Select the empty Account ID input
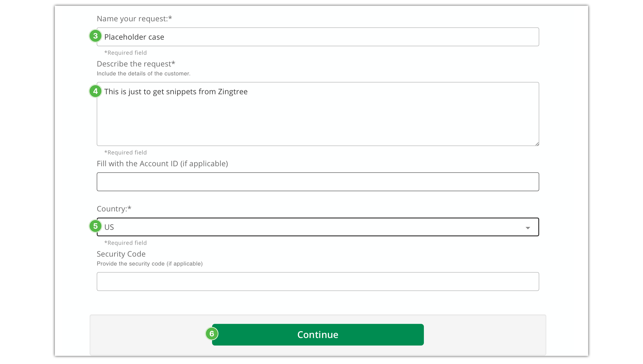This screenshot has width=643, height=364. (317, 182)
